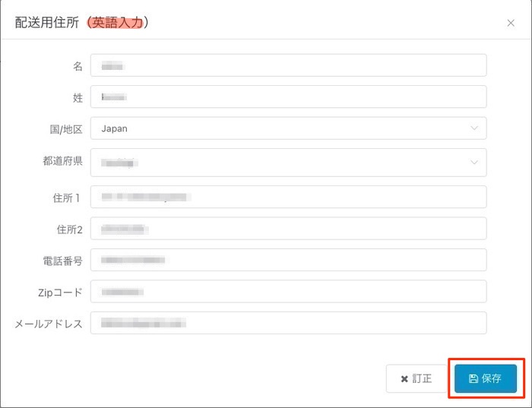The width and height of the screenshot is (532, 408).
Task: Click the Zipコード input field
Action: pos(288,291)
